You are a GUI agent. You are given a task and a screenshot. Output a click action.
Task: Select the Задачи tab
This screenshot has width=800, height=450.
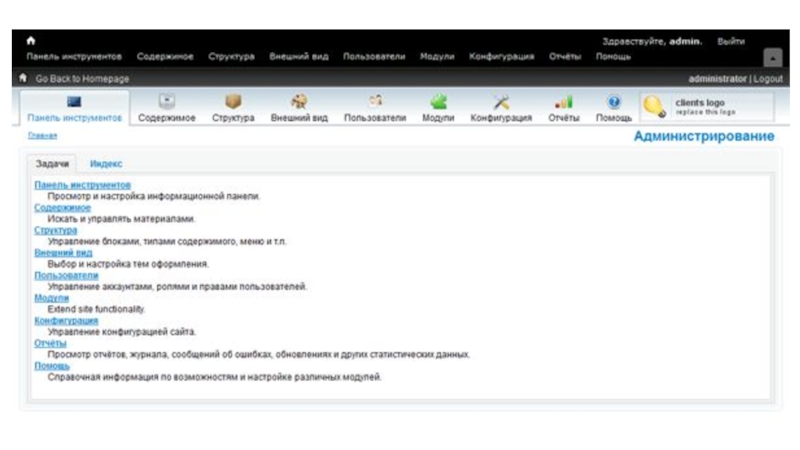pos(52,163)
